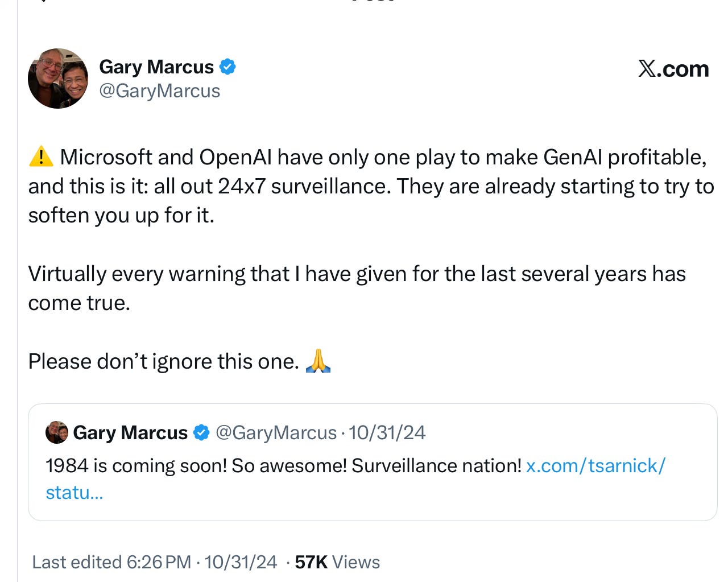This screenshot has width=728, height=582.
Task: Click the verified badge inside the quoted post
Action: (x=201, y=433)
